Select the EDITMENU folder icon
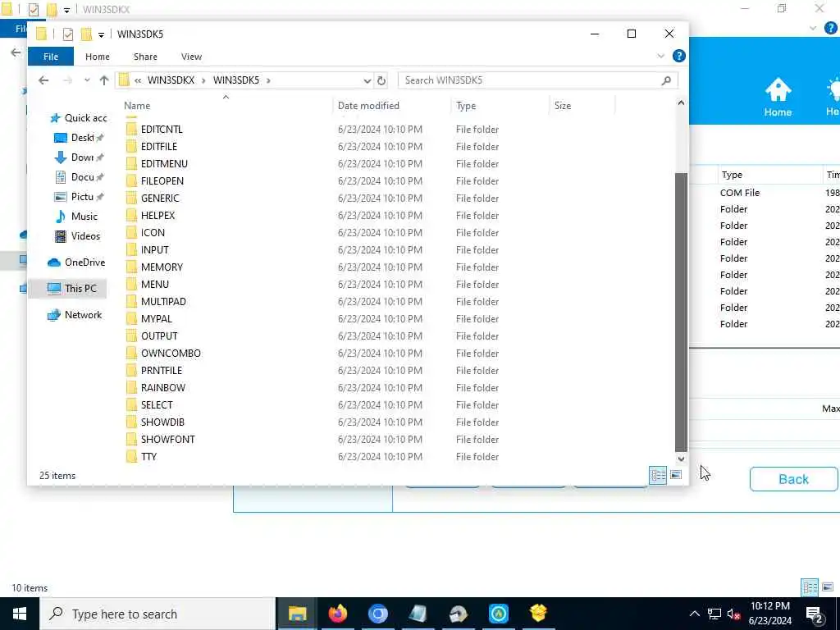The image size is (840, 630). [x=131, y=164]
